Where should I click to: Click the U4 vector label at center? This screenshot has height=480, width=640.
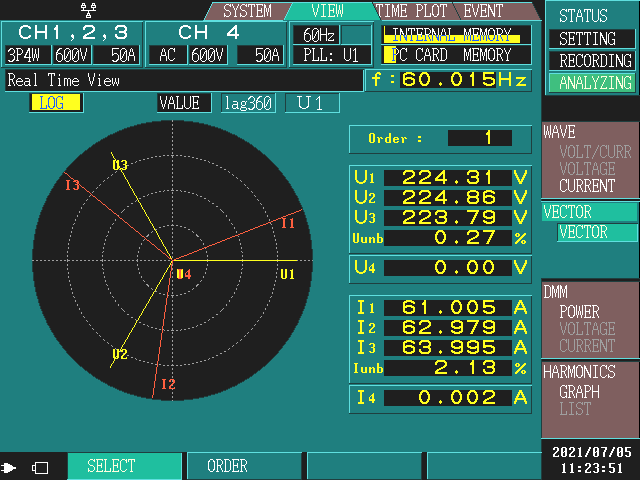pyautogui.click(x=184, y=274)
